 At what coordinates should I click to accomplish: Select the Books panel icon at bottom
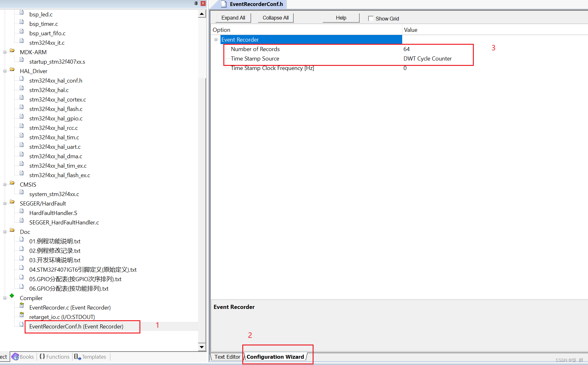coord(15,356)
